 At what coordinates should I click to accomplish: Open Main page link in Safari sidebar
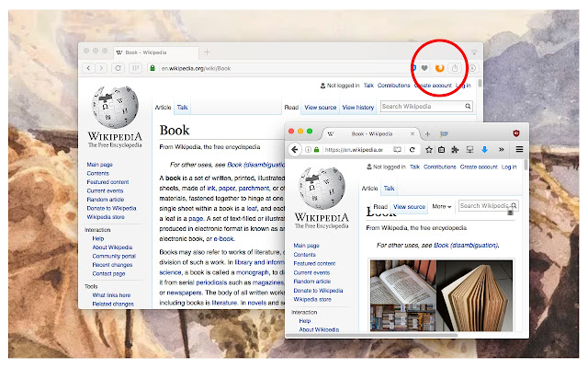[x=99, y=165]
